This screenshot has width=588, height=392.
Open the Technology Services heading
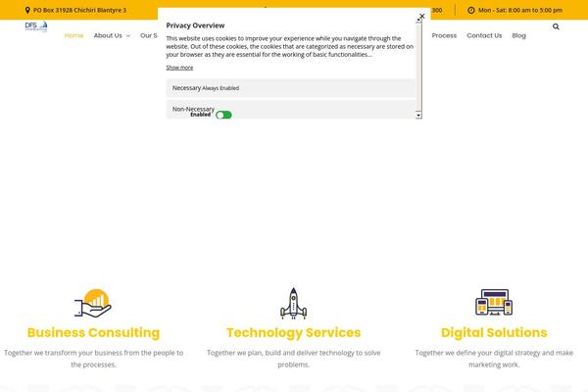coord(294,333)
